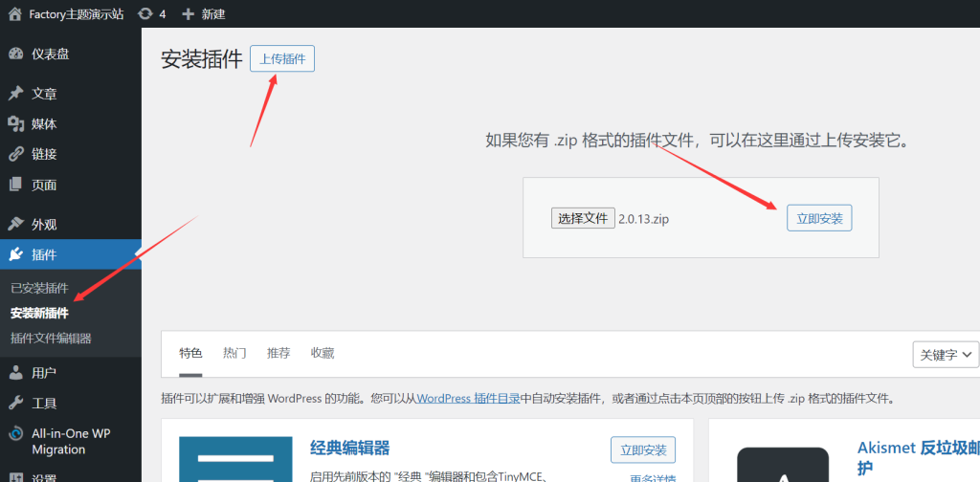Open the WordPress 插件目录 link
The height and width of the screenshot is (482, 980).
click(x=468, y=398)
